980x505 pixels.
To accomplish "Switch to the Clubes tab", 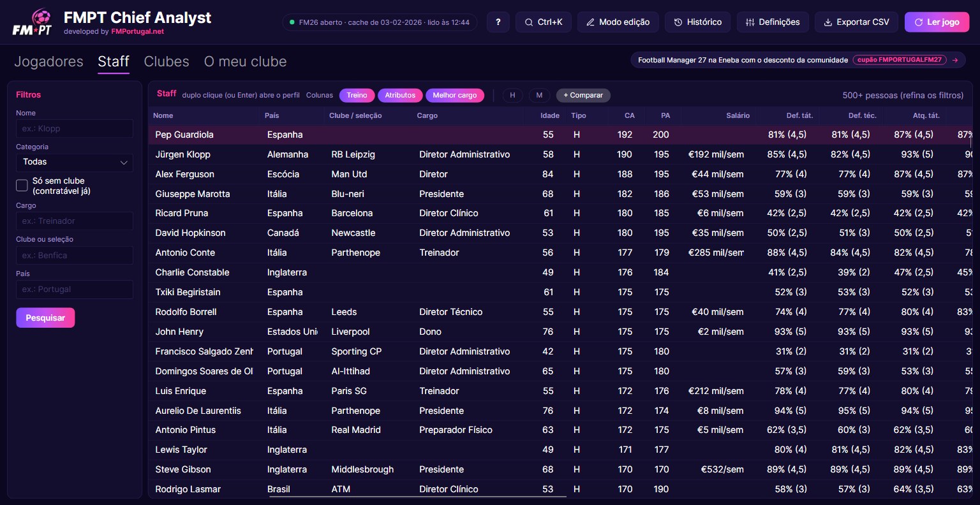I will click(167, 62).
